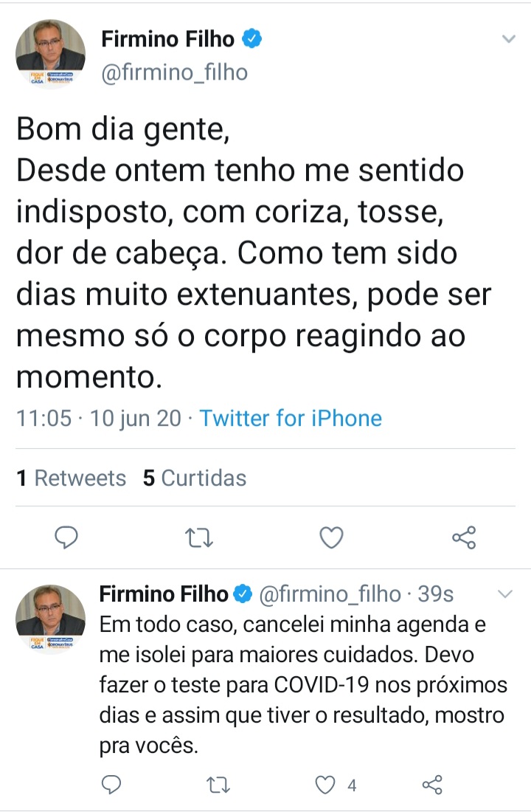
Task: Open the reply box on the second tweet
Action: pos(111,785)
